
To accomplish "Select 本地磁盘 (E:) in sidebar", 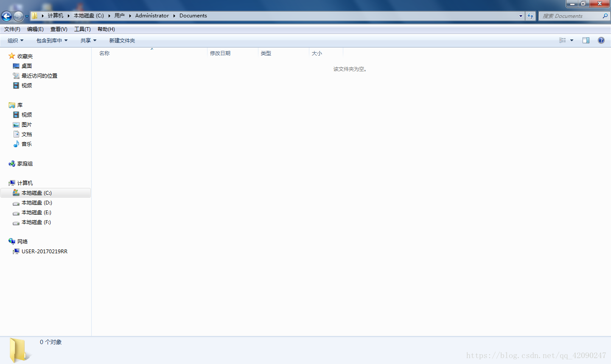I will (36, 213).
